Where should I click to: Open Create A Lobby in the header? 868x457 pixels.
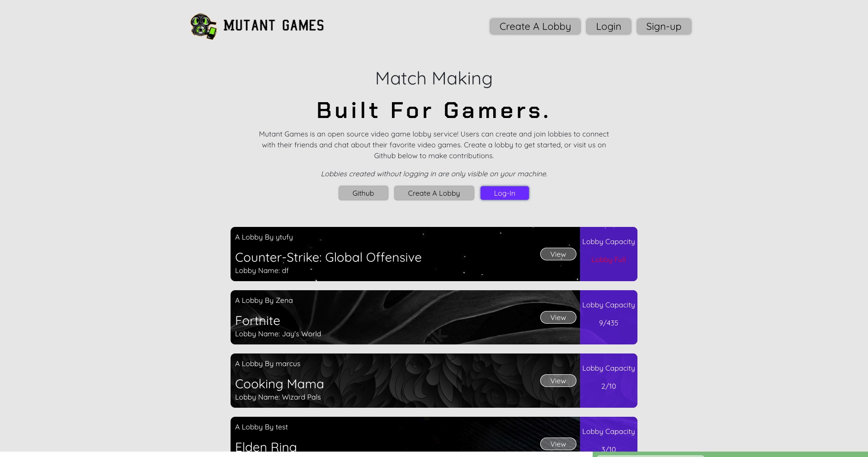535,27
